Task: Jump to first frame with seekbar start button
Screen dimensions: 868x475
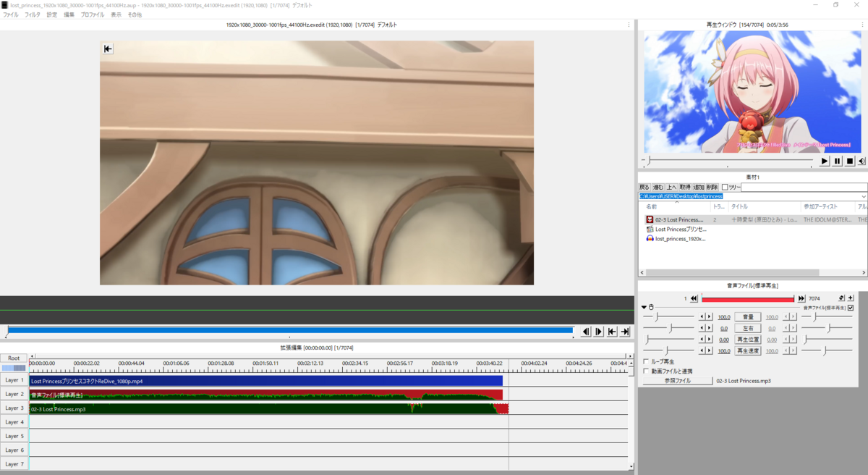Action: coord(612,332)
